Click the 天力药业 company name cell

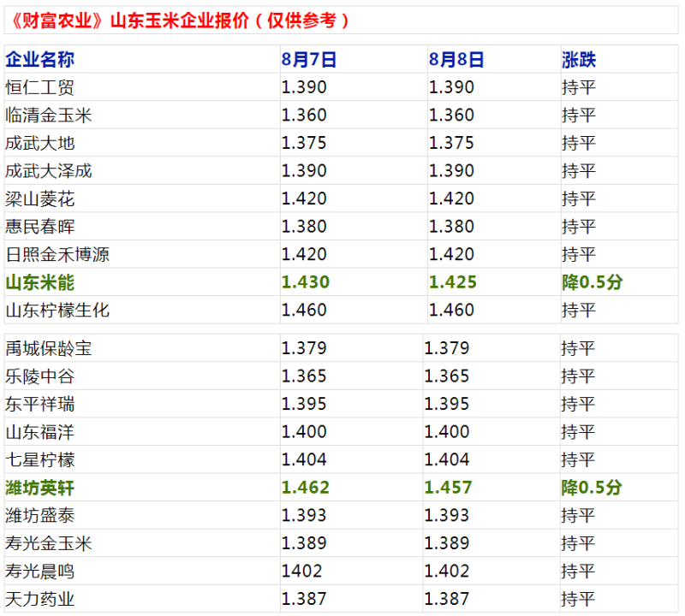39,599
